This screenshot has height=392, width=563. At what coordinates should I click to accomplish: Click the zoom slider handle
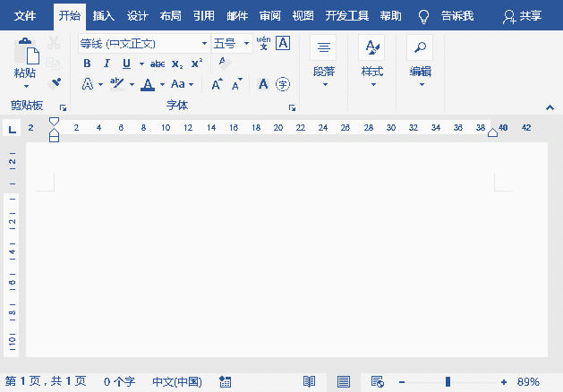[448, 381]
